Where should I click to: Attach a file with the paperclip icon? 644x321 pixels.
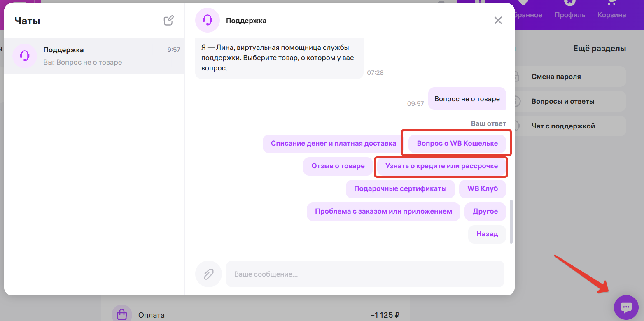pyautogui.click(x=209, y=274)
